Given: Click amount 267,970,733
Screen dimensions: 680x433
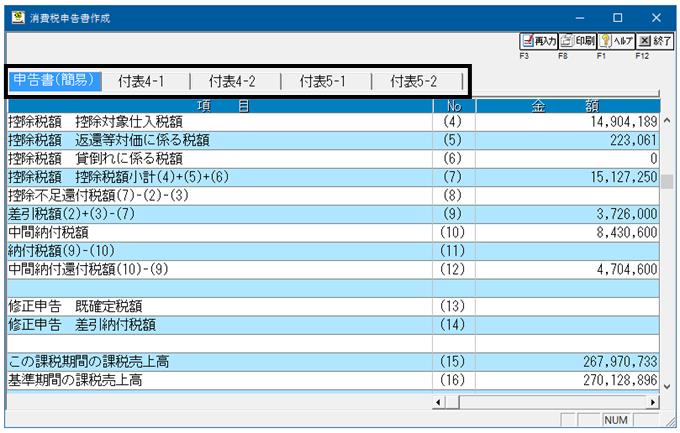Looking at the screenshot, I should tap(621, 361).
